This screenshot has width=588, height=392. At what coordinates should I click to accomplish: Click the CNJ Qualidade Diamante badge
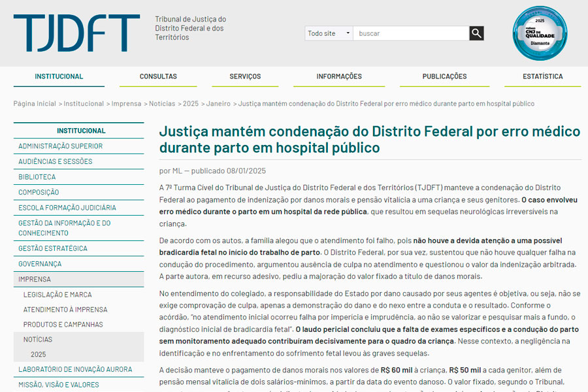[x=539, y=33]
